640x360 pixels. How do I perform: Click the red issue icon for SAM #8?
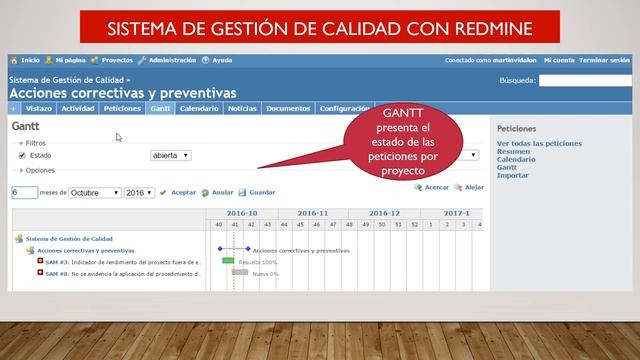pos(40,272)
